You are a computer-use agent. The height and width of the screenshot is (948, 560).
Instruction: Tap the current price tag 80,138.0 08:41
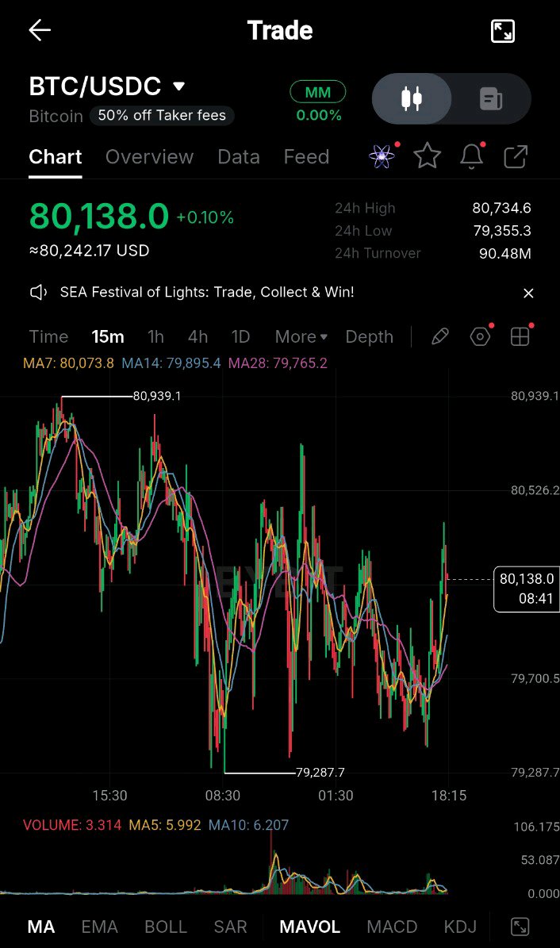[526, 589]
